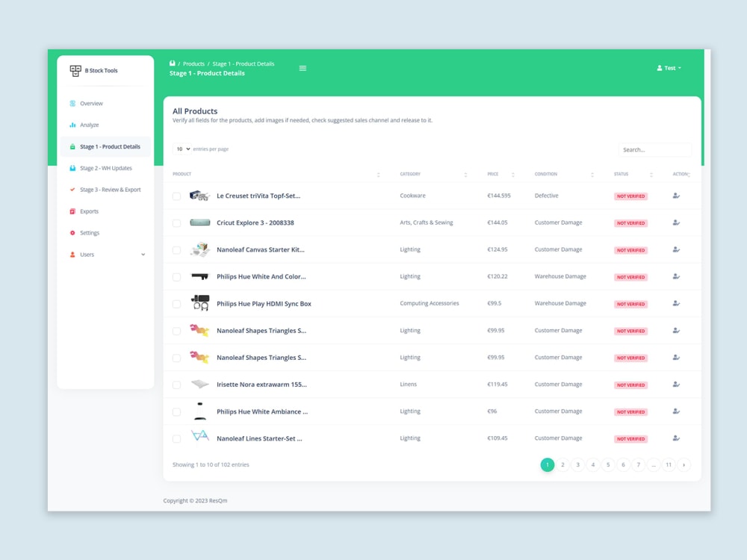
Task: Check the row checkbox for Le Creuset triVita Topf-Set
Action: coord(176,196)
